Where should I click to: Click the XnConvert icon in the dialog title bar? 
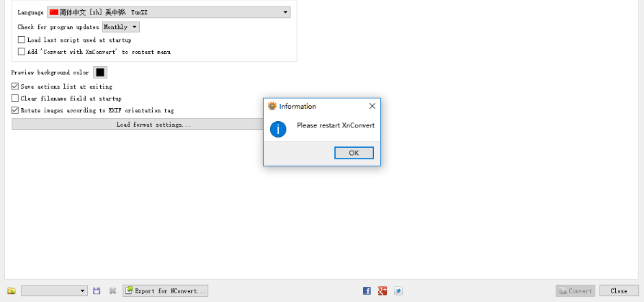click(x=272, y=106)
